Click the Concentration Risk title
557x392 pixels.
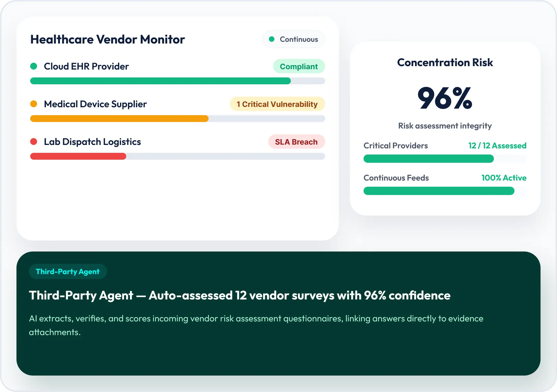tap(445, 62)
